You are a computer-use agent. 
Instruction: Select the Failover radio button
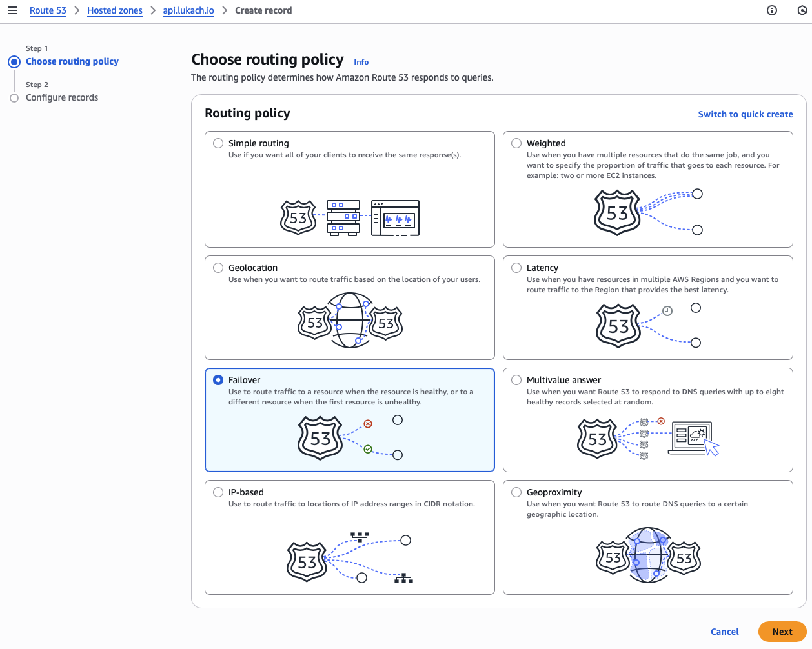coord(218,380)
